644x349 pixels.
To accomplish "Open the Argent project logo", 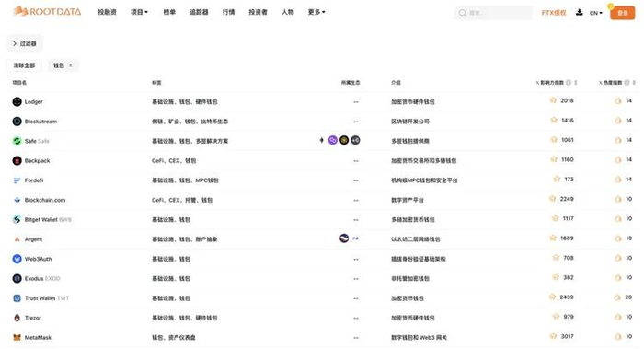I will click(17, 239).
